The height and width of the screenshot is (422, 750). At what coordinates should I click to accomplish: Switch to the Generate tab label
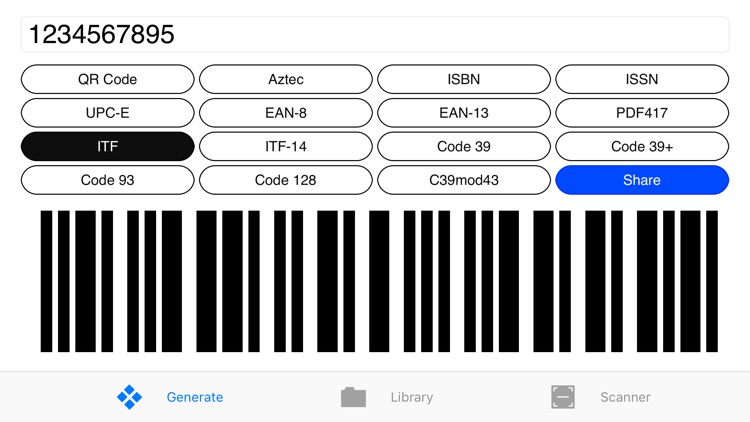[x=195, y=397]
